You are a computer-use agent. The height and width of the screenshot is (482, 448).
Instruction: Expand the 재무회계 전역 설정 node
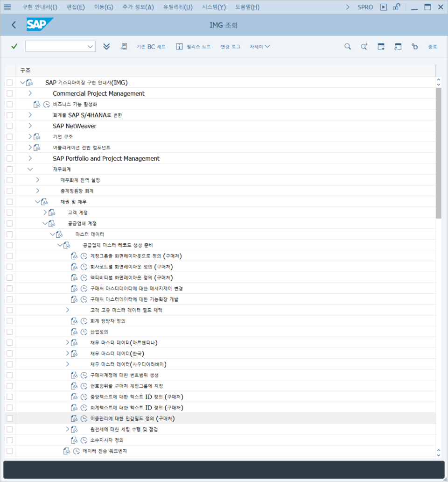(37, 180)
